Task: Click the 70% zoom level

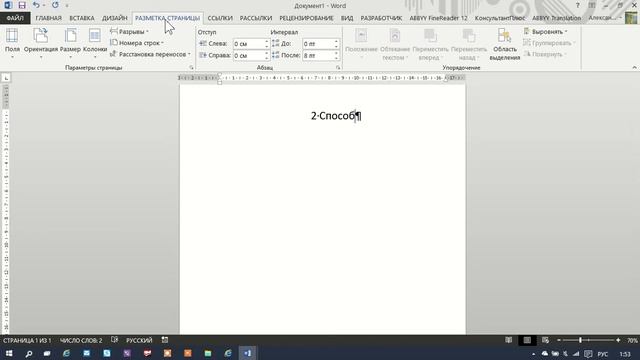Action: click(x=632, y=340)
